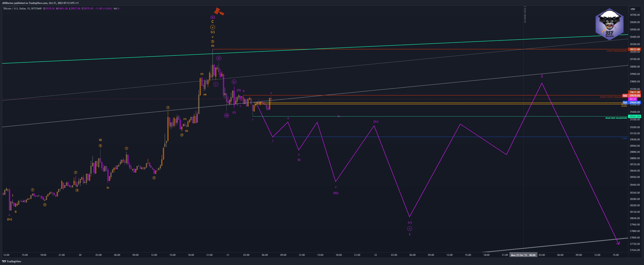Click the Ask label on the price axis
Image resolution: width=644 pixels, height=265 pixels.
pos(625,96)
